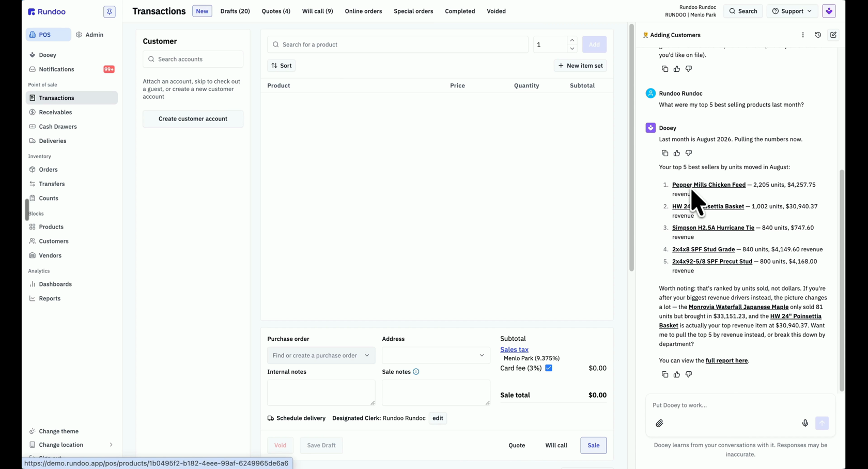Expand Change location submenu
The width and height of the screenshot is (868, 469).
click(x=72, y=445)
